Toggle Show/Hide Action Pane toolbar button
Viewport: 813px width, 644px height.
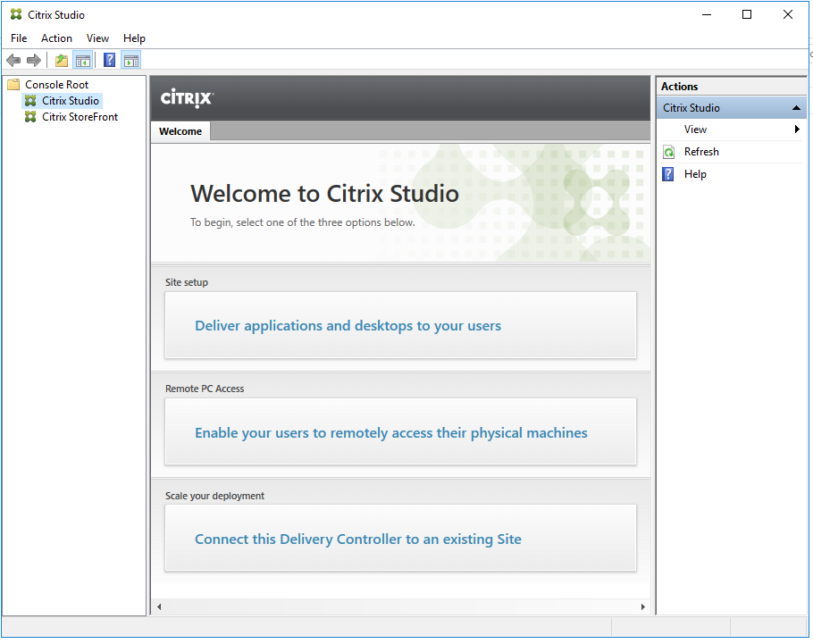point(131,61)
